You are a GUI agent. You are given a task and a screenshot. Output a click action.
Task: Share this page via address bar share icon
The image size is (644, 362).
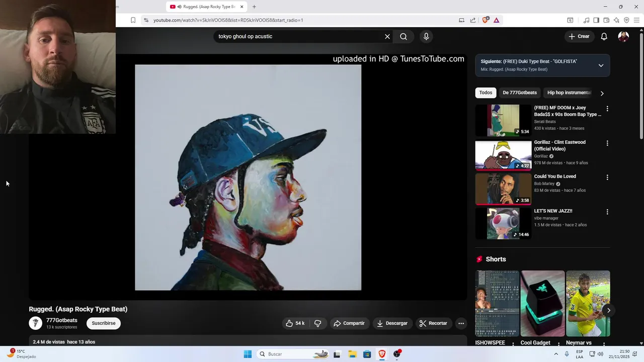tap(473, 20)
